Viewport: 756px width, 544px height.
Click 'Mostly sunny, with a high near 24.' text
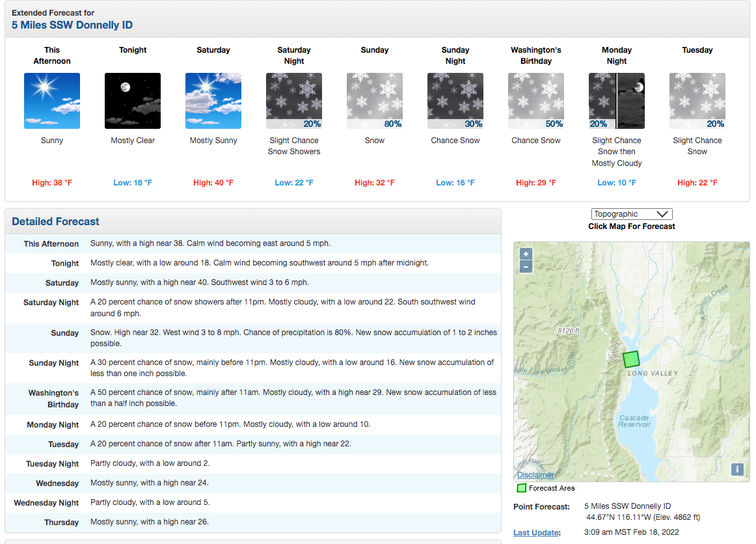pyautogui.click(x=150, y=483)
